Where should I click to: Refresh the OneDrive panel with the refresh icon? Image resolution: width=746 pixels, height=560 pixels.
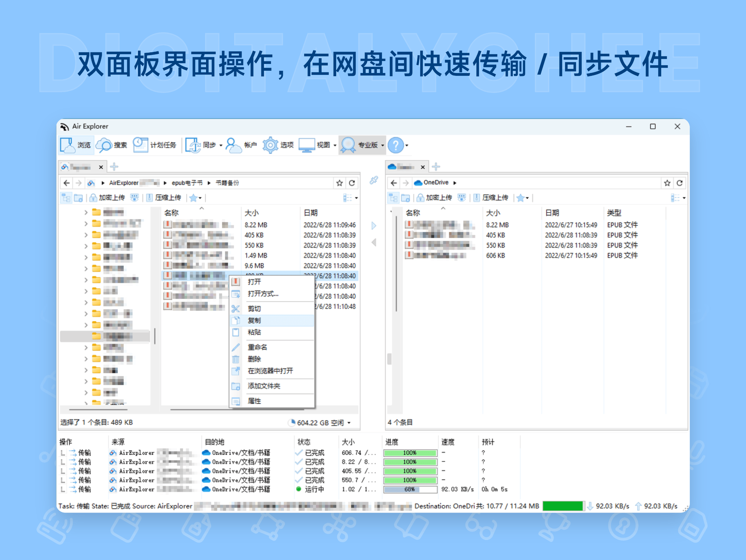tap(680, 182)
